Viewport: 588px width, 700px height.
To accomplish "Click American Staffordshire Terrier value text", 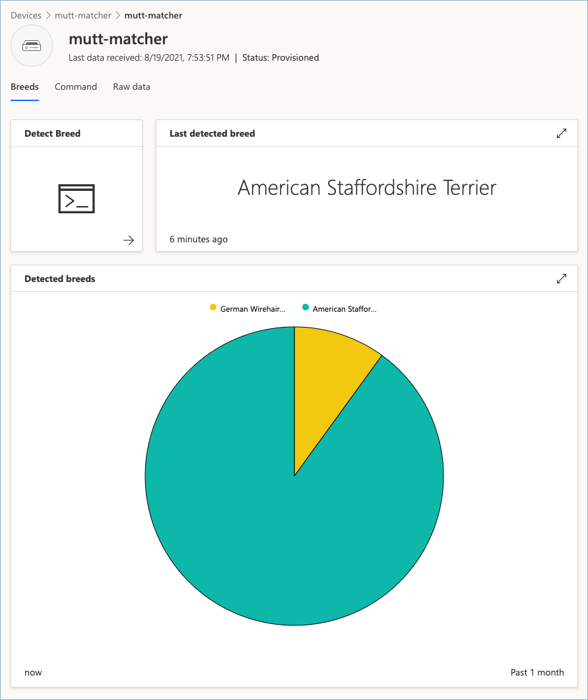I will coord(367,188).
